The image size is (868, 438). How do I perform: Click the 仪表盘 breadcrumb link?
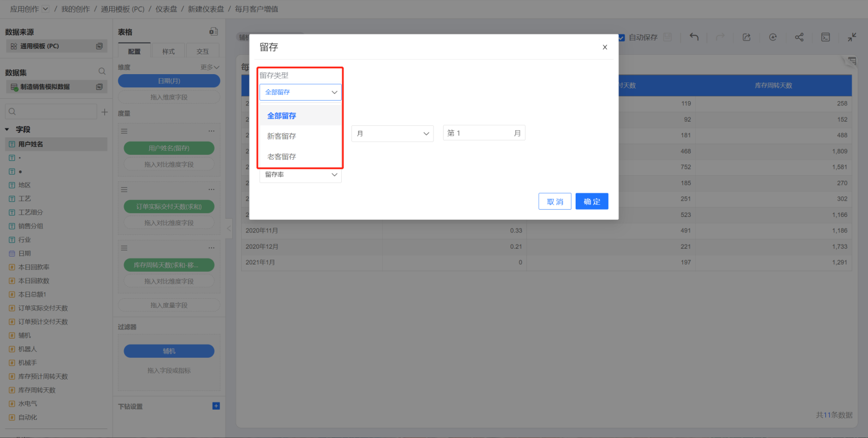[168, 9]
